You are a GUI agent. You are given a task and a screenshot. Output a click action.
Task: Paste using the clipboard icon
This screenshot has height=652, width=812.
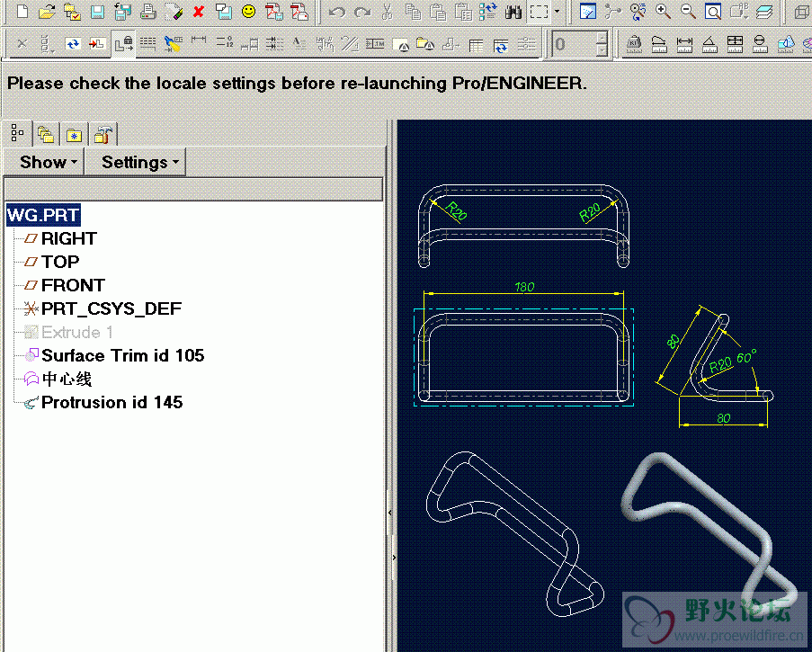coord(438,12)
